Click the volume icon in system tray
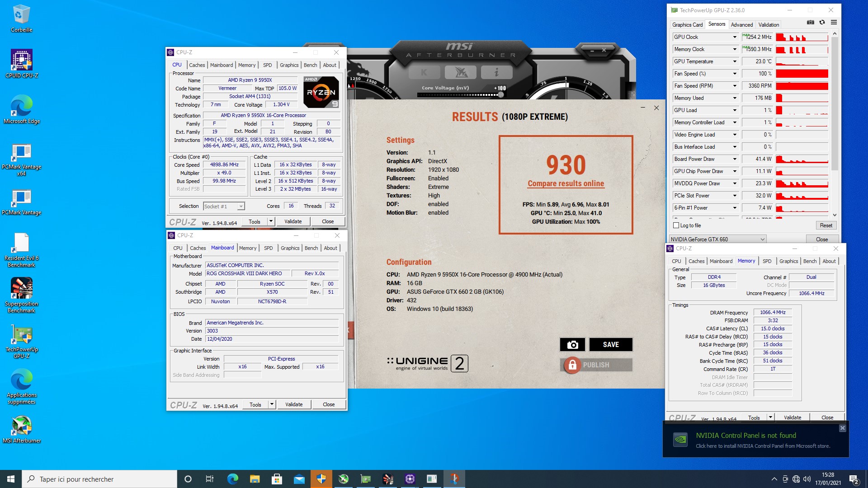 click(x=807, y=479)
